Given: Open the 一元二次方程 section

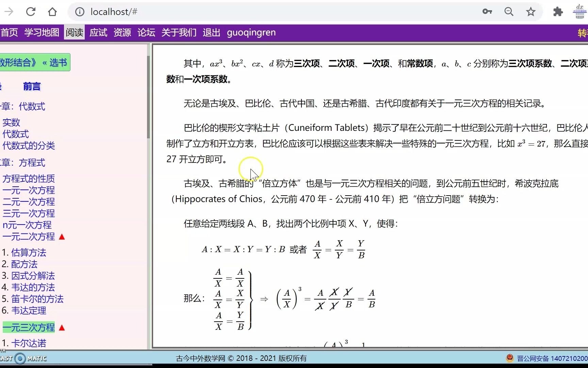Looking at the screenshot, I should click(29, 236).
